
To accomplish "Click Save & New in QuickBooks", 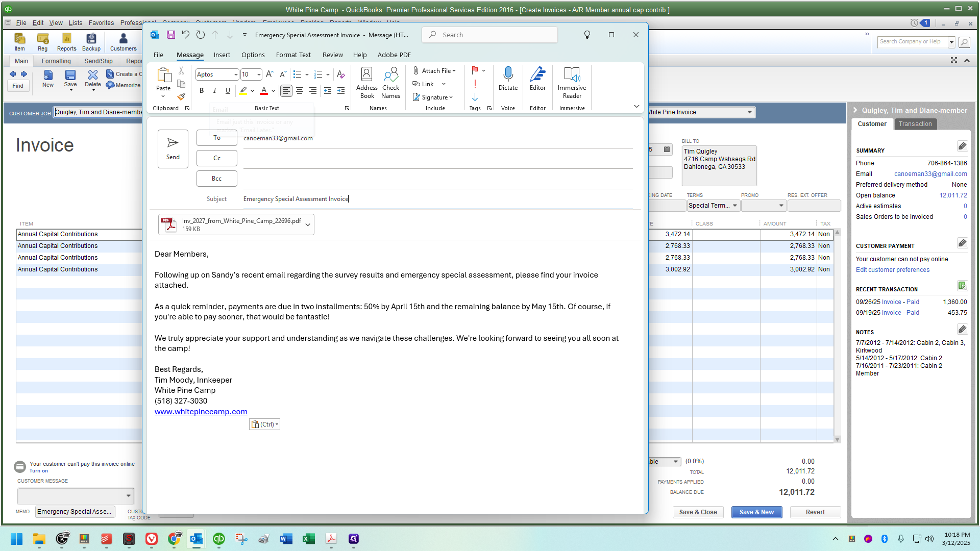I will coord(756,512).
